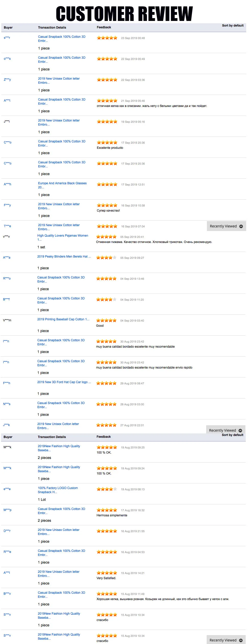This screenshot has height=644, width=249.
Task: Click the five-star rating on the 23 Sep review
Action: point(107,37)
